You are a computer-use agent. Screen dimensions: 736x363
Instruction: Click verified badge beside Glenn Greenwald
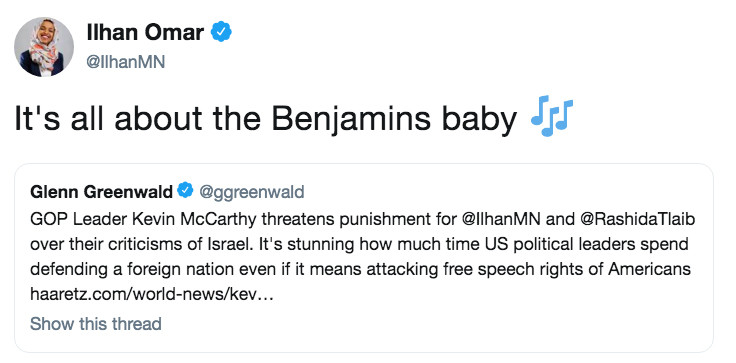185,190
